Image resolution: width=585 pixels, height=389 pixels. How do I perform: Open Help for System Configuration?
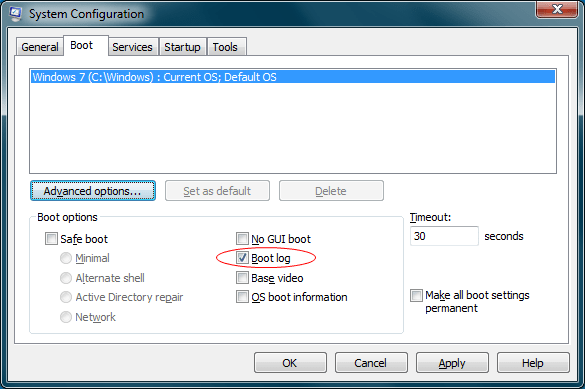[x=533, y=363]
